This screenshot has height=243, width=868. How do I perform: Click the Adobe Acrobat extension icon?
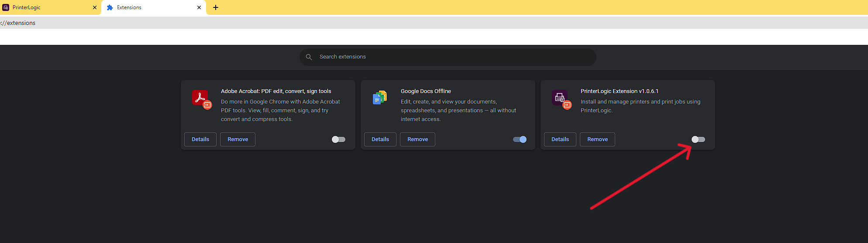coord(201,99)
